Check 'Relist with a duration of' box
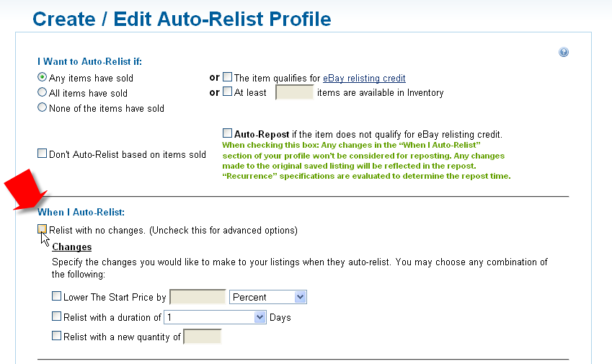 click(x=57, y=316)
